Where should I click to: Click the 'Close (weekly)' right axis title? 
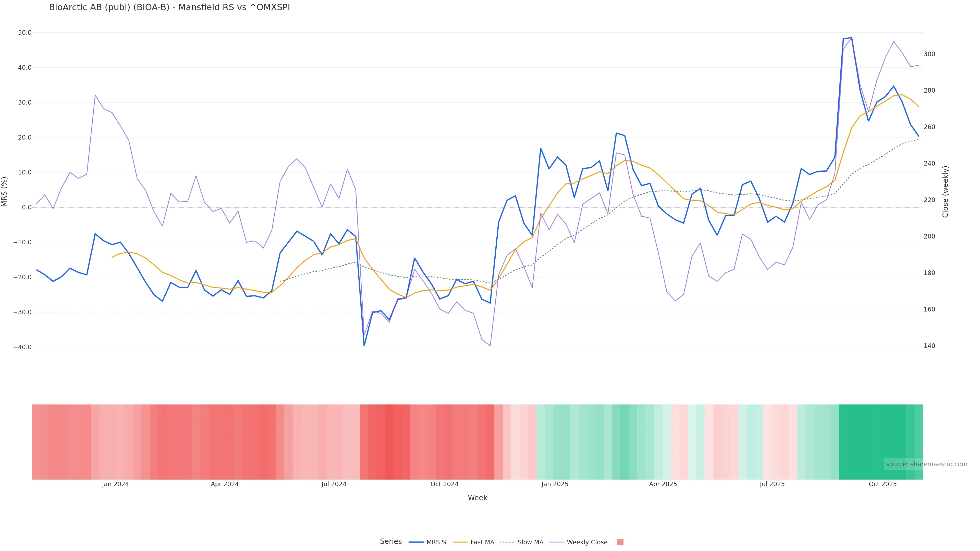pyautogui.click(x=945, y=192)
